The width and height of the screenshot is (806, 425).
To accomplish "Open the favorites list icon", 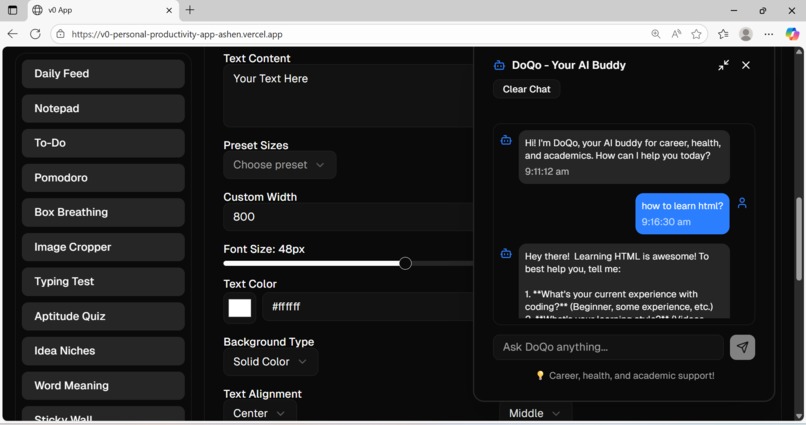I will click(x=723, y=34).
